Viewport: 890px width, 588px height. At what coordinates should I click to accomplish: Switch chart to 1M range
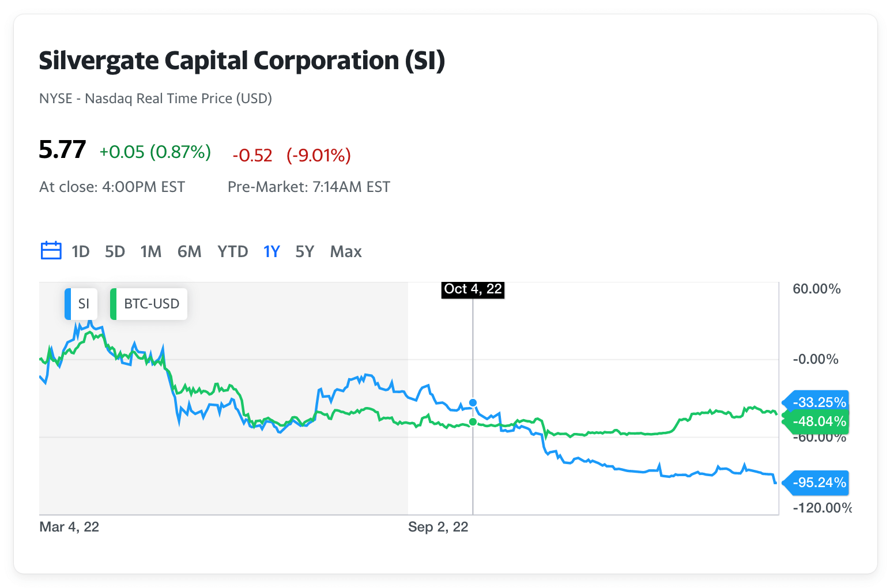(x=151, y=251)
